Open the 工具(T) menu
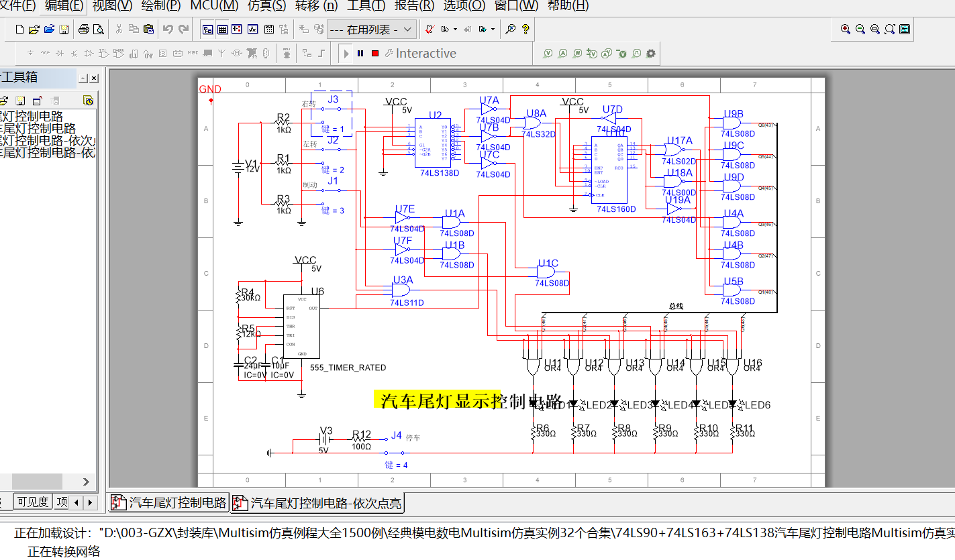This screenshot has height=560, width=955. [366, 6]
